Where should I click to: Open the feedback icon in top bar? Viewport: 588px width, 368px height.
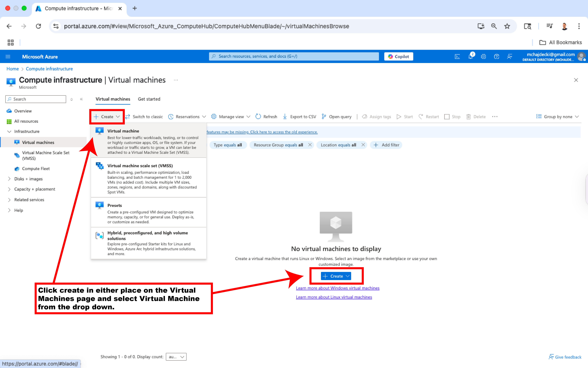[510, 56]
